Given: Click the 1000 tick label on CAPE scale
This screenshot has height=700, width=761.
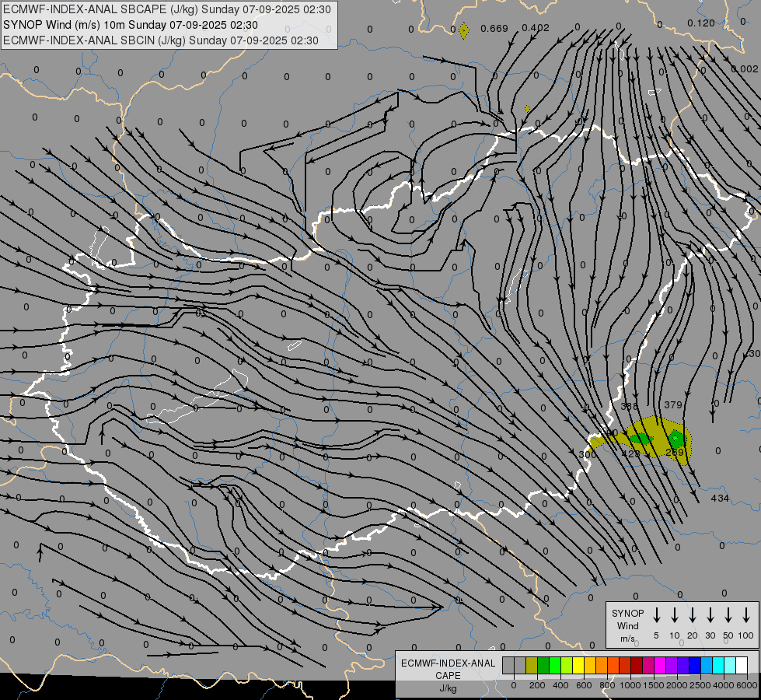Looking at the screenshot, I should (x=630, y=685).
